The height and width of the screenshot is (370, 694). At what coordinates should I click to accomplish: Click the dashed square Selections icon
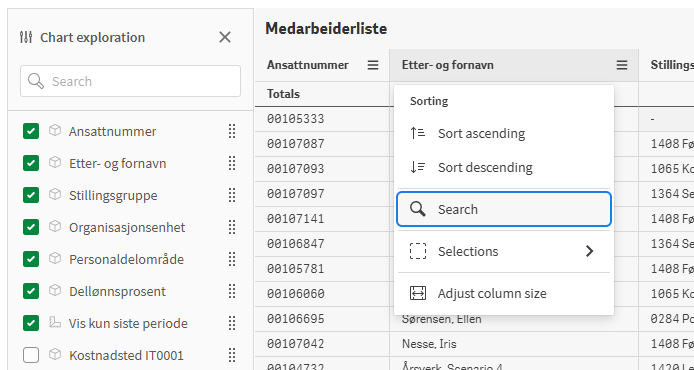(x=418, y=251)
